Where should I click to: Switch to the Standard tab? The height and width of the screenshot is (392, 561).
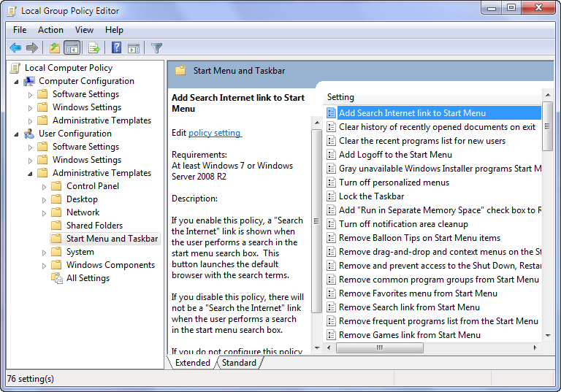point(239,363)
